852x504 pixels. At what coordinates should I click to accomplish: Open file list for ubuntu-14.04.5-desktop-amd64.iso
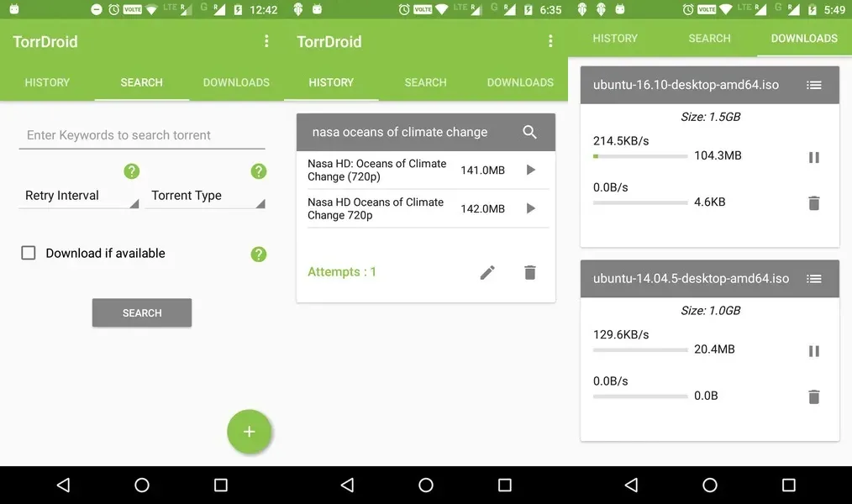coord(813,279)
